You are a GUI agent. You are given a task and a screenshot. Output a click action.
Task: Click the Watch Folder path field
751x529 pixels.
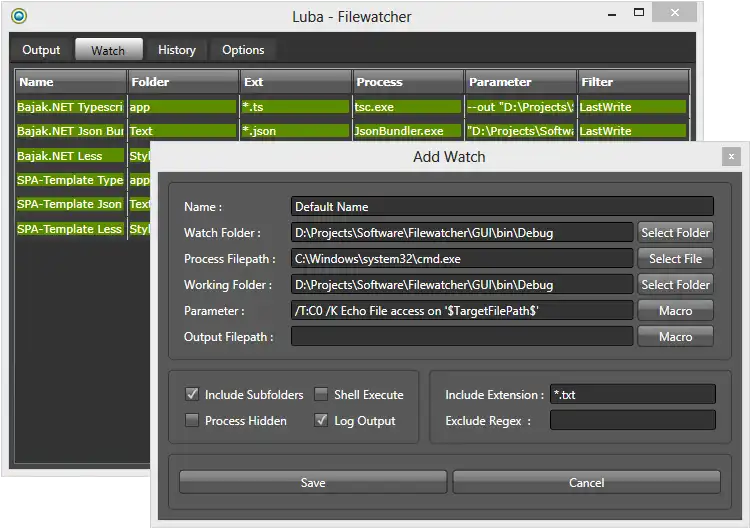[462, 232]
